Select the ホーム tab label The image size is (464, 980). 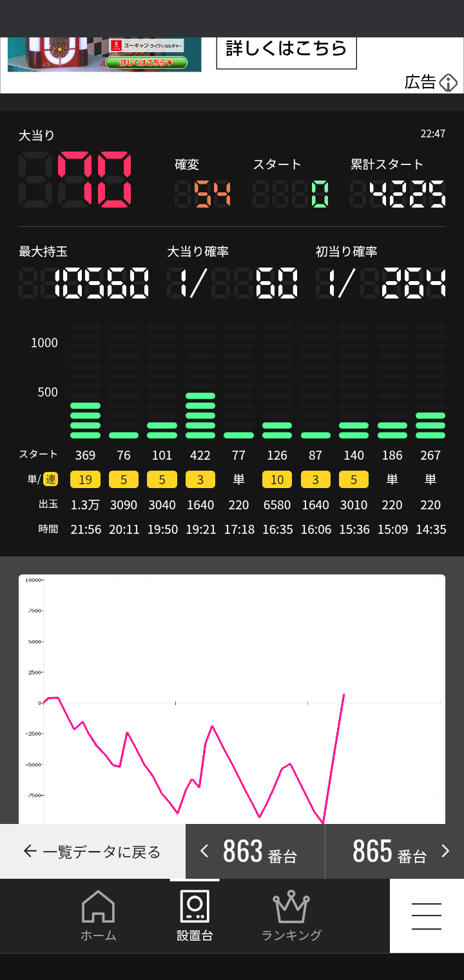coord(98,936)
